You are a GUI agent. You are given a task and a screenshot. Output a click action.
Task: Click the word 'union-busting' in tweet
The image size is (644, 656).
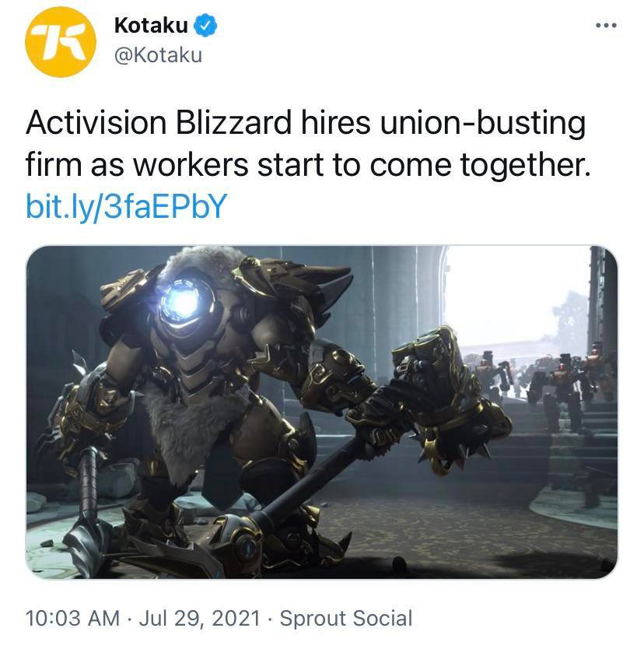click(484, 123)
